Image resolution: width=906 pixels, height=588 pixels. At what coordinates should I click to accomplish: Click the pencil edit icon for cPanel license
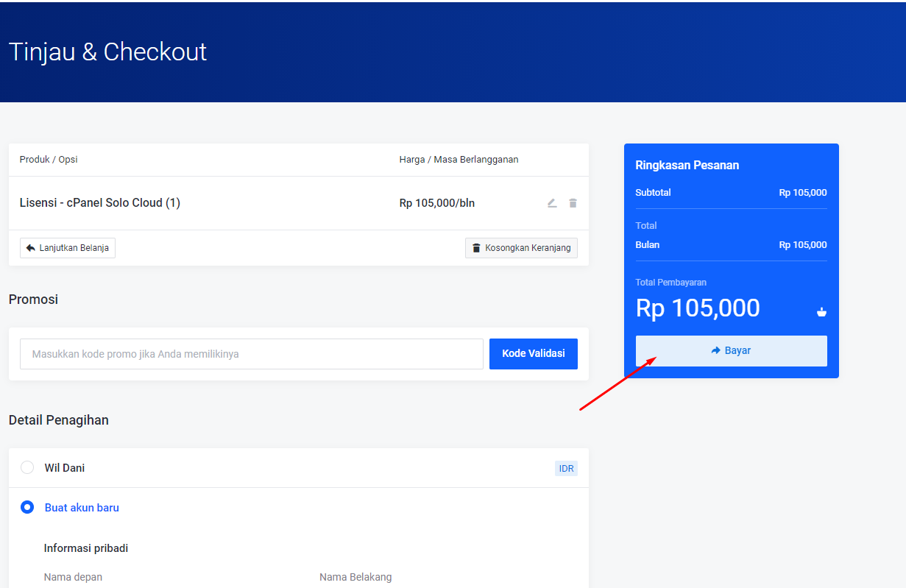click(552, 203)
